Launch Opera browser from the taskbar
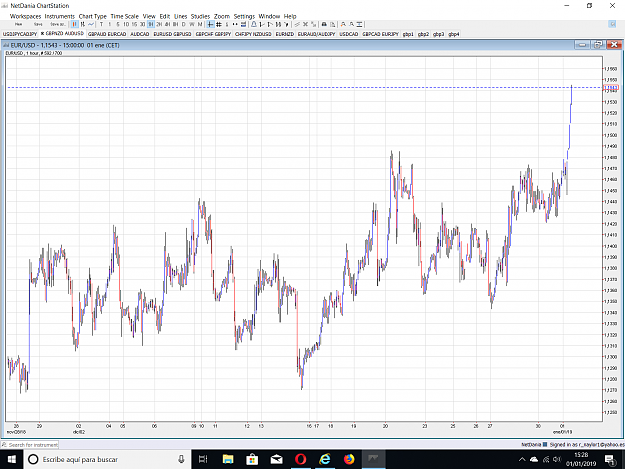This screenshot has width=625, height=469. [301, 459]
